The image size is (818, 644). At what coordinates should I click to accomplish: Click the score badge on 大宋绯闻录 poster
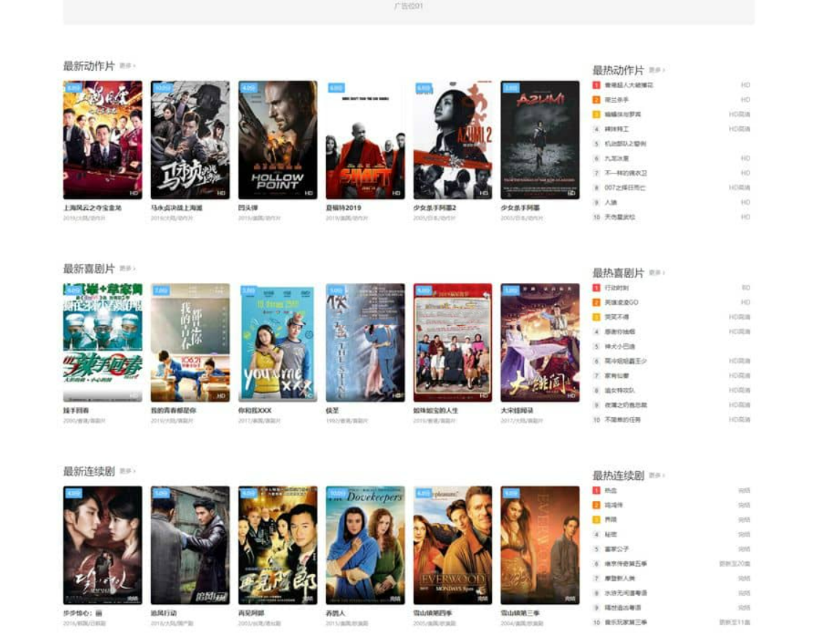tap(511, 290)
